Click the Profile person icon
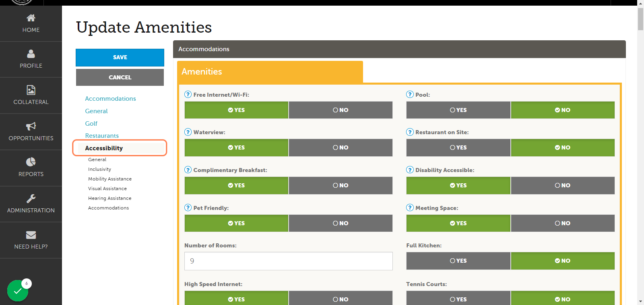Image resolution: width=644 pixels, height=305 pixels. coord(31,54)
